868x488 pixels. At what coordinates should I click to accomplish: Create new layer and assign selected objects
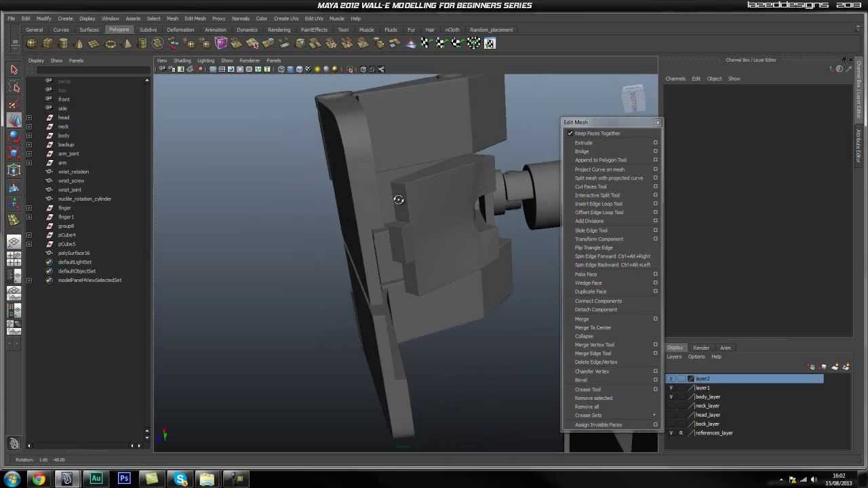coord(846,367)
